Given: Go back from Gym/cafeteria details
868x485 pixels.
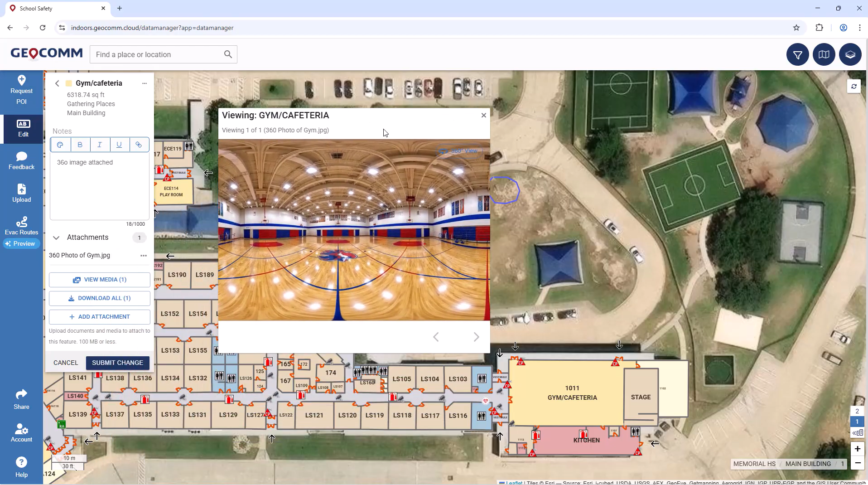Looking at the screenshot, I should (x=57, y=83).
